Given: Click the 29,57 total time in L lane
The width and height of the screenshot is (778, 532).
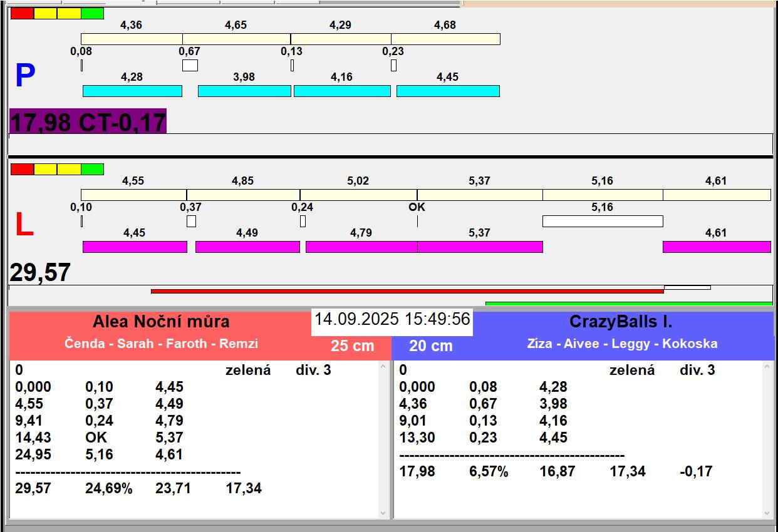Looking at the screenshot, I should [x=40, y=273].
